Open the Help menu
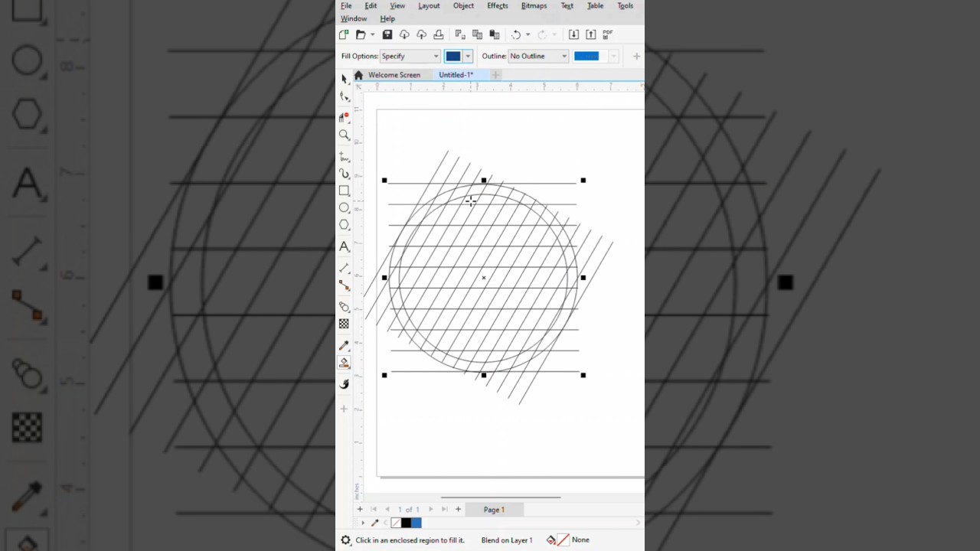 (387, 18)
